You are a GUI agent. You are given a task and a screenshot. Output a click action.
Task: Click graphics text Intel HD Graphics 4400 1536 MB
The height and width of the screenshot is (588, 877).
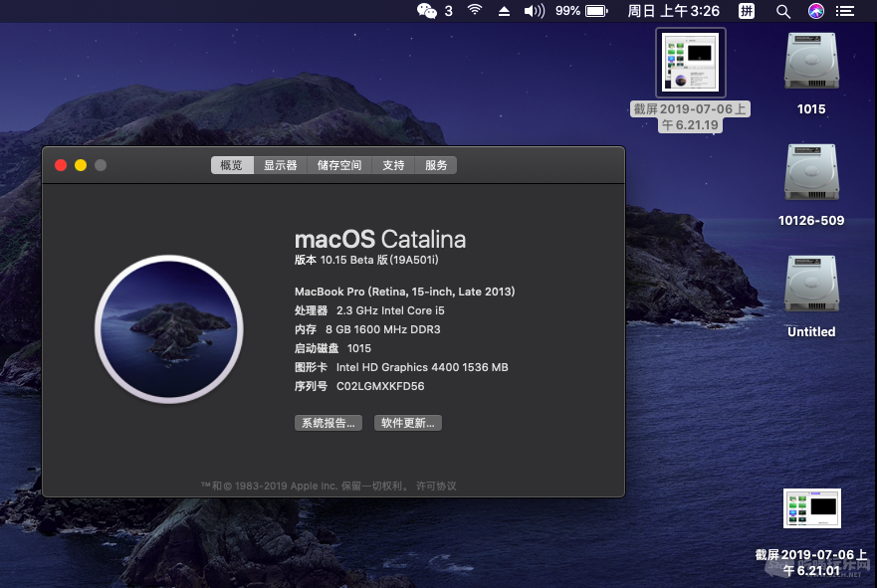[422, 367]
